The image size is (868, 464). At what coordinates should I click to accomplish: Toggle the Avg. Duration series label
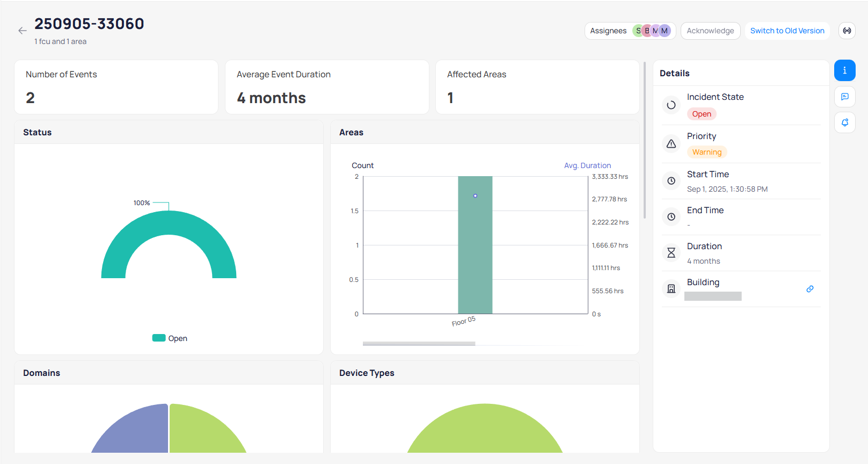click(587, 165)
